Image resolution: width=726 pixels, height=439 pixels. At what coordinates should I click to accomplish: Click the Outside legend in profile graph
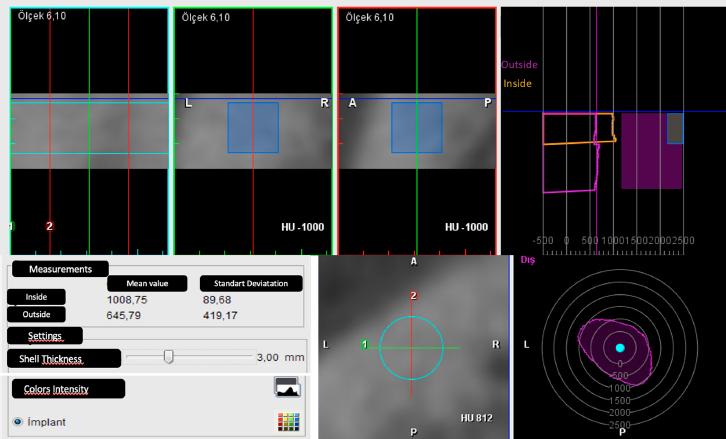[519, 65]
